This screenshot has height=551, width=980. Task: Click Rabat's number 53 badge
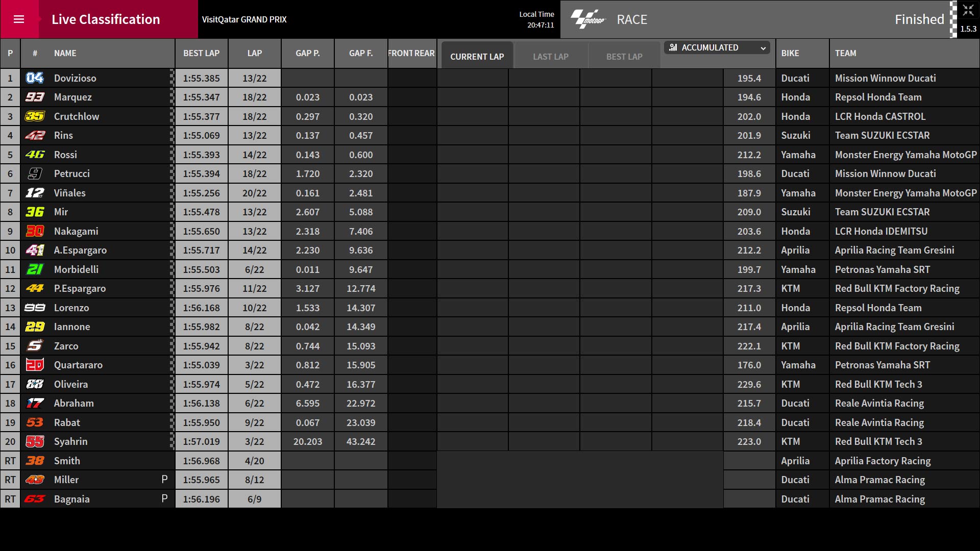coord(35,422)
